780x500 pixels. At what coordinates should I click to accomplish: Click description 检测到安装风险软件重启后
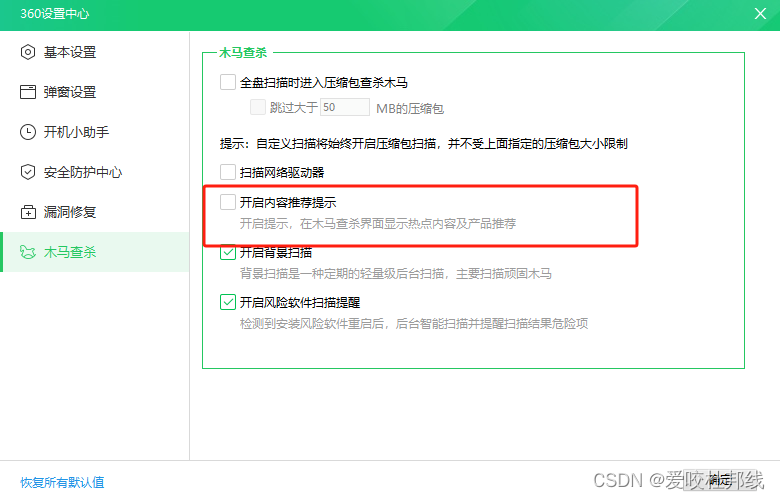click(x=414, y=324)
